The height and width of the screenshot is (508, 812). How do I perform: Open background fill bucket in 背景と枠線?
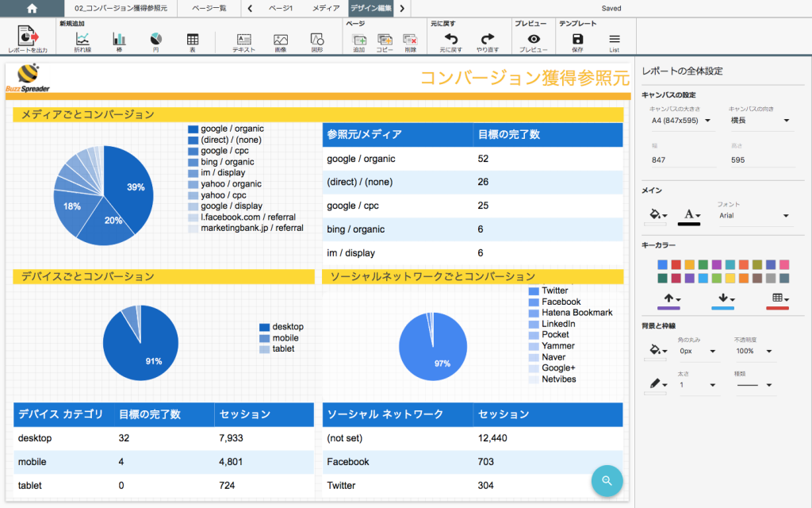(657, 350)
